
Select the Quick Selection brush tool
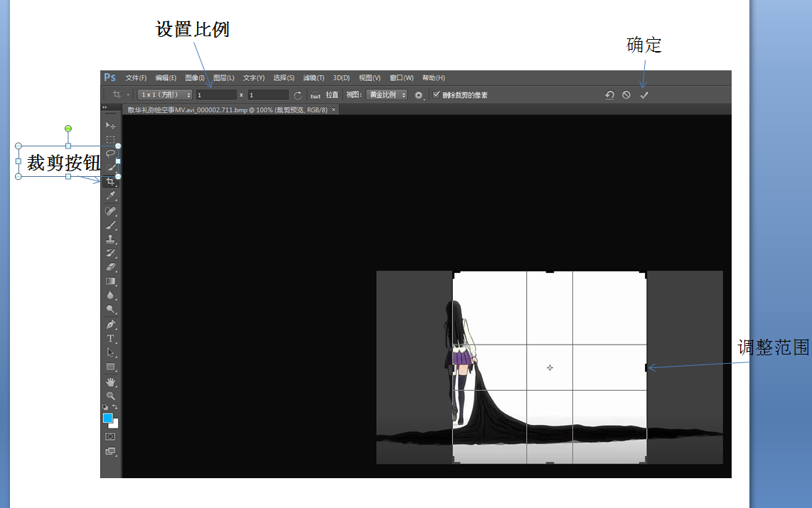[110, 168]
